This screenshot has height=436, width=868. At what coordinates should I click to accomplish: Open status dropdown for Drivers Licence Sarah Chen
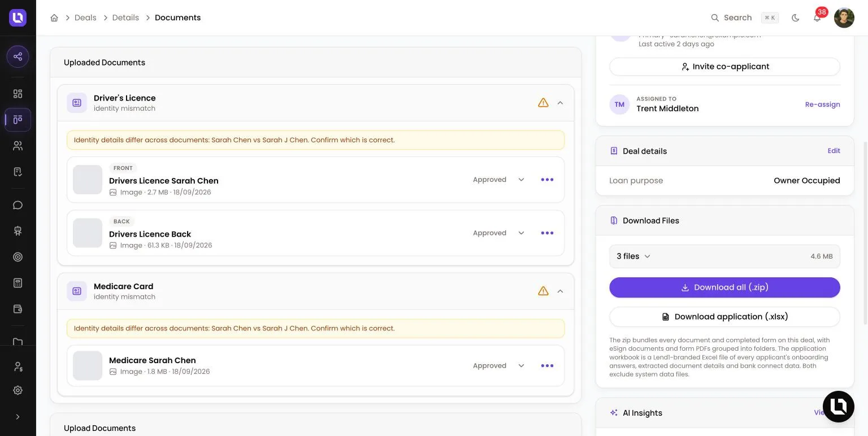tap(499, 180)
